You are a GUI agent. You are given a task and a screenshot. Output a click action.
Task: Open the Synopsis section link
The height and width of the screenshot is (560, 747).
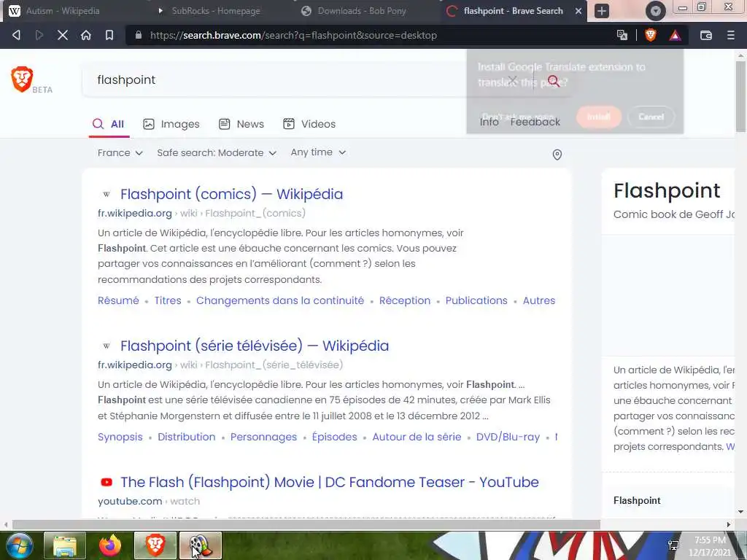click(x=120, y=437)
